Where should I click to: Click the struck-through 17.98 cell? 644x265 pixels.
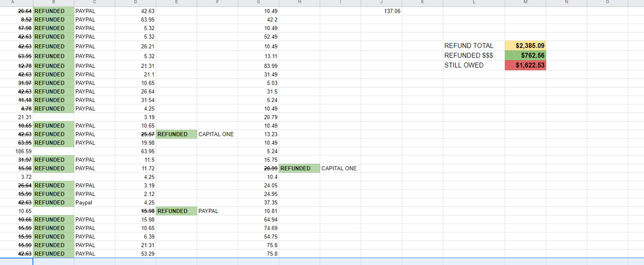click(x=16, y=28)
